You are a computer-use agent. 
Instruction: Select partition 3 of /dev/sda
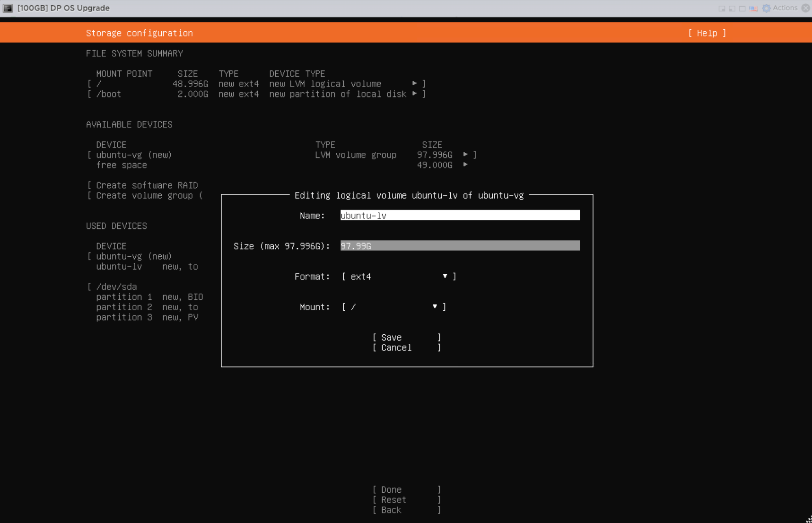(147, 317)
